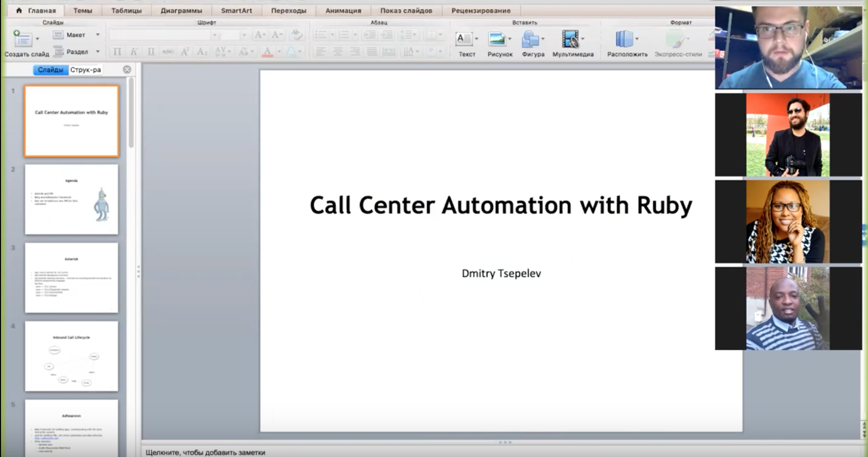
Task: Close the slides pane with X button
Action: pos(127,70)
